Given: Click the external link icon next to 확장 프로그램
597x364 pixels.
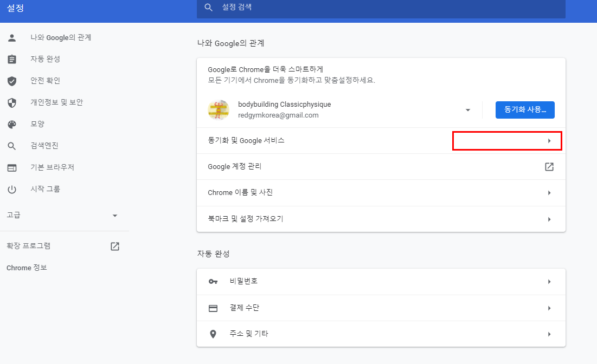Looking at the screenshot, I should click(x=115, y=246).
